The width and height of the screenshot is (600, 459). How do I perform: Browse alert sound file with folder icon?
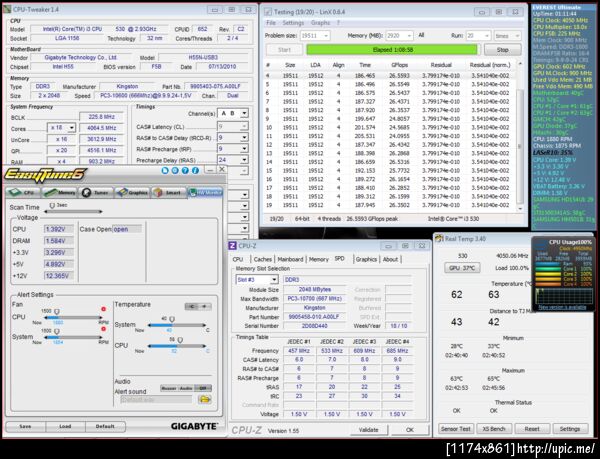[205, 399]
